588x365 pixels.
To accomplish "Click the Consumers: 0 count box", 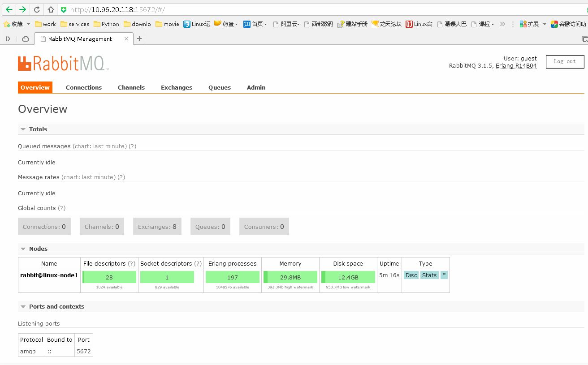I will click(264, 227).
